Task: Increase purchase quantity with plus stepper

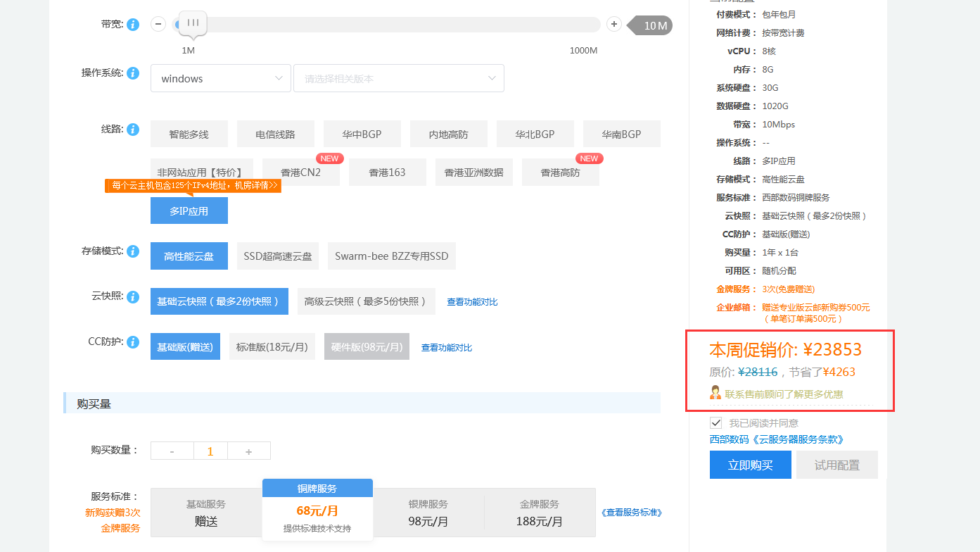Action: pyautogui.click(x=248, y=451)
